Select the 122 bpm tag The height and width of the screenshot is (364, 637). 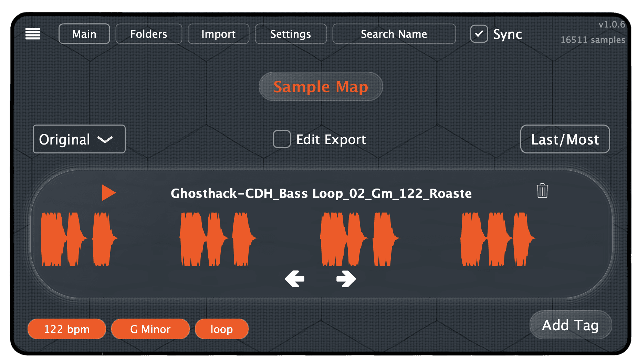coord(67,329)
